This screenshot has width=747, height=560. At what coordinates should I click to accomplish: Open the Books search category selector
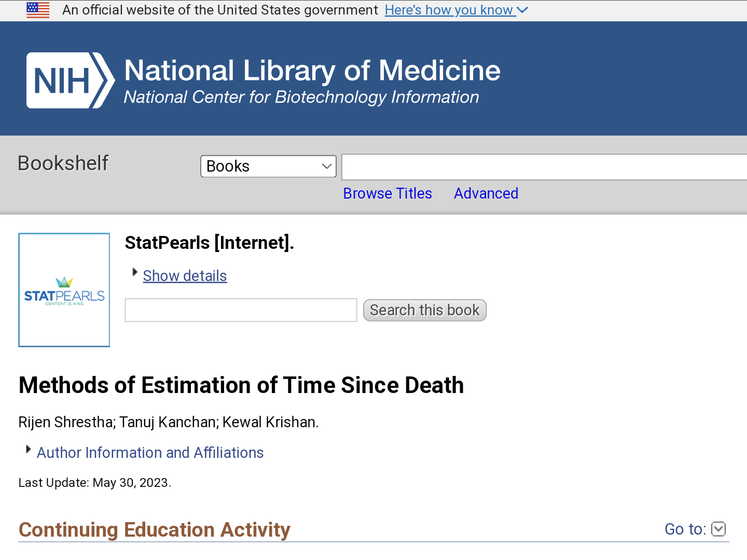(x=268, y=166)
